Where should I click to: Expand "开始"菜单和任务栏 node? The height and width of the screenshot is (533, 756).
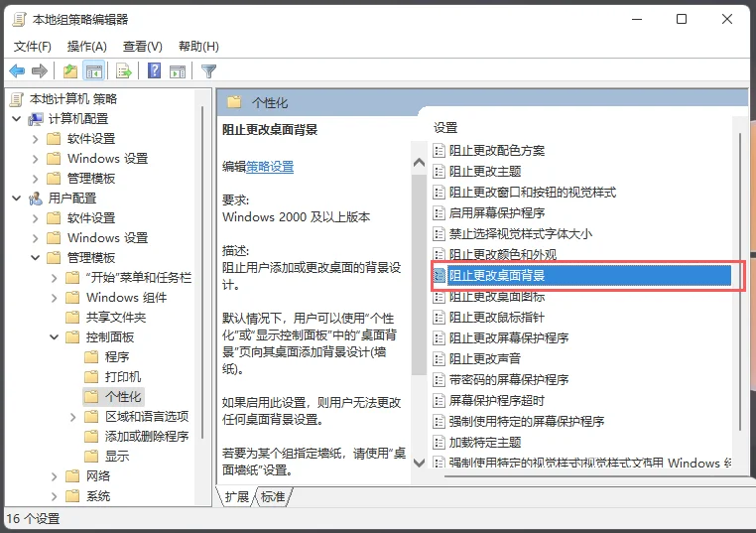[x=54, y=278]
